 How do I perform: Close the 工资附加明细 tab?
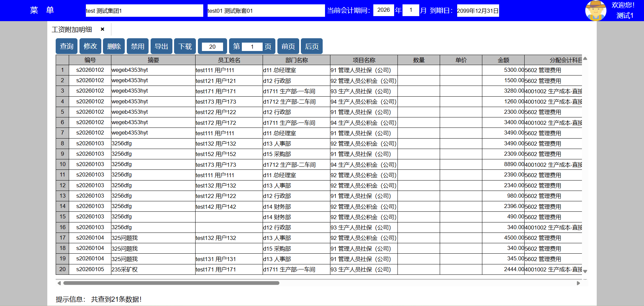tap(103, 30)
